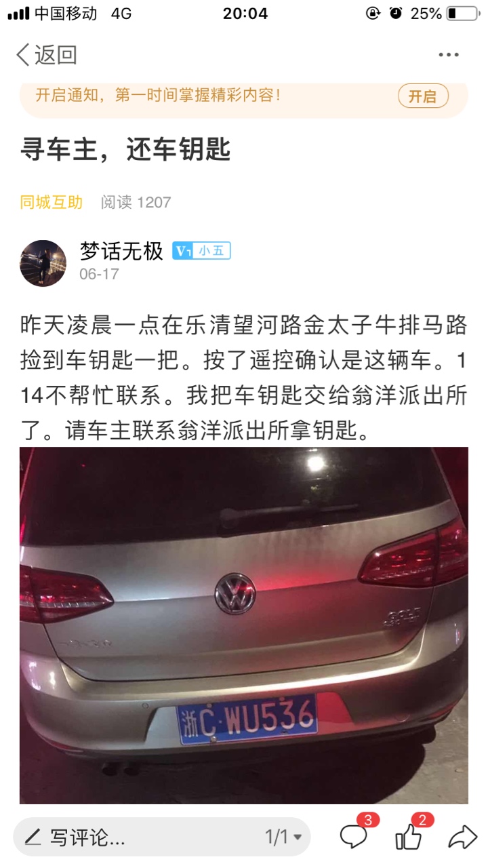
Task: Tap the notification banner text
Action: (x=158, y=96)
